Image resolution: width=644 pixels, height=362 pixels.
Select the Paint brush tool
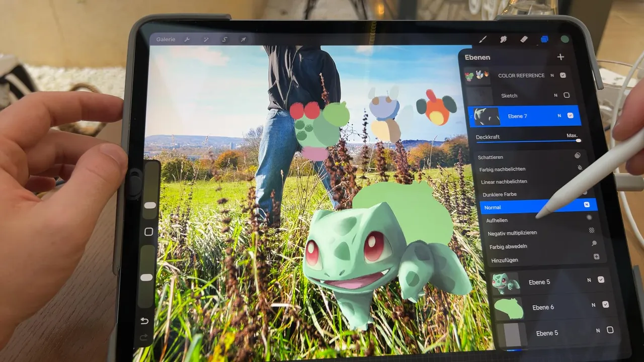tap(482, 39)
